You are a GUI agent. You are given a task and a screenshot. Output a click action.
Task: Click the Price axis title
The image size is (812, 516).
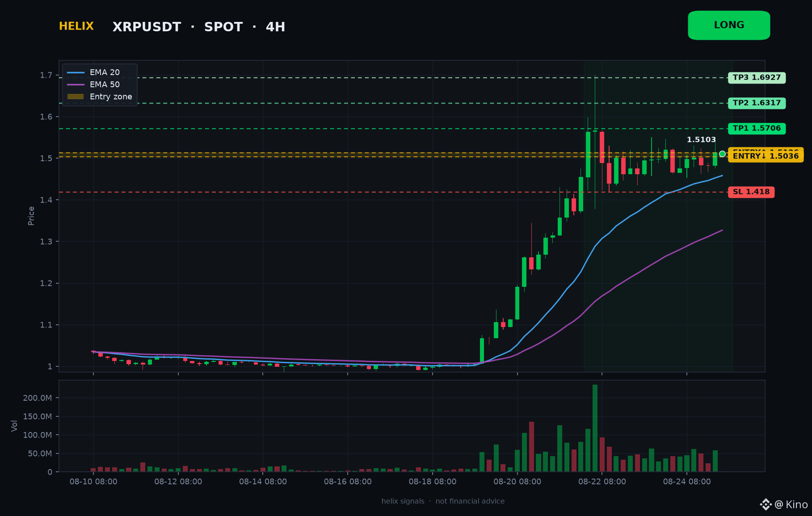(31, 216)
